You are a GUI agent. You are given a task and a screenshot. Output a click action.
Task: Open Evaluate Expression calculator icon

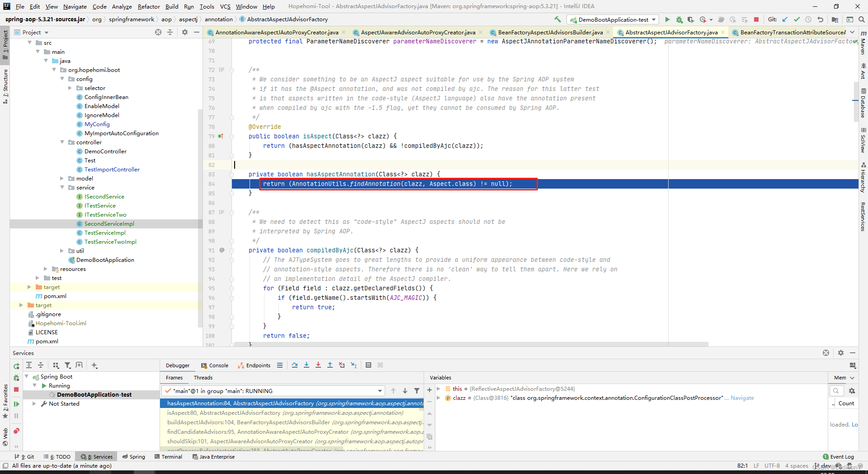coord(368,365)
